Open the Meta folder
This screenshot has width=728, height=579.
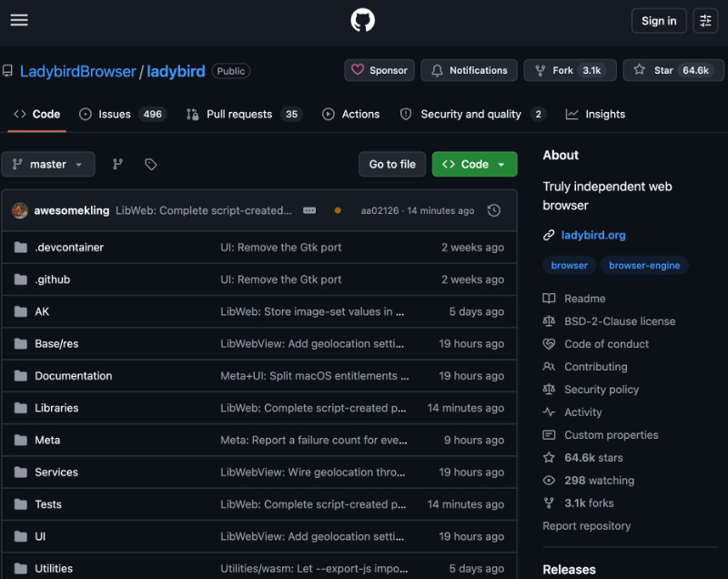tap(47, 440)
